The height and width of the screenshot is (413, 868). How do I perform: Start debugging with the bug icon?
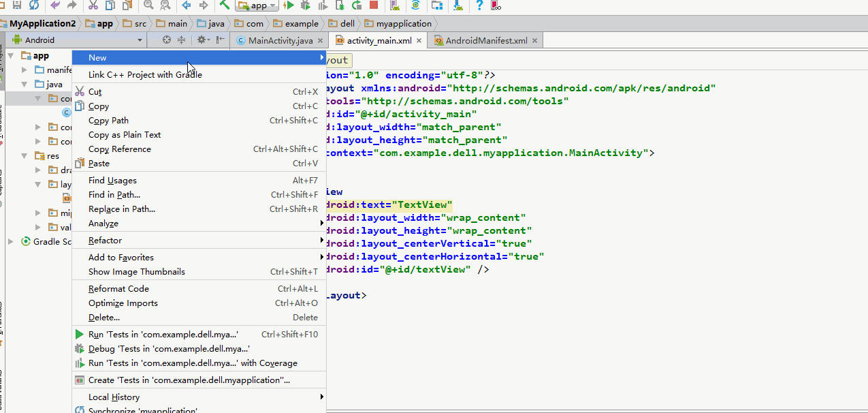306,5
